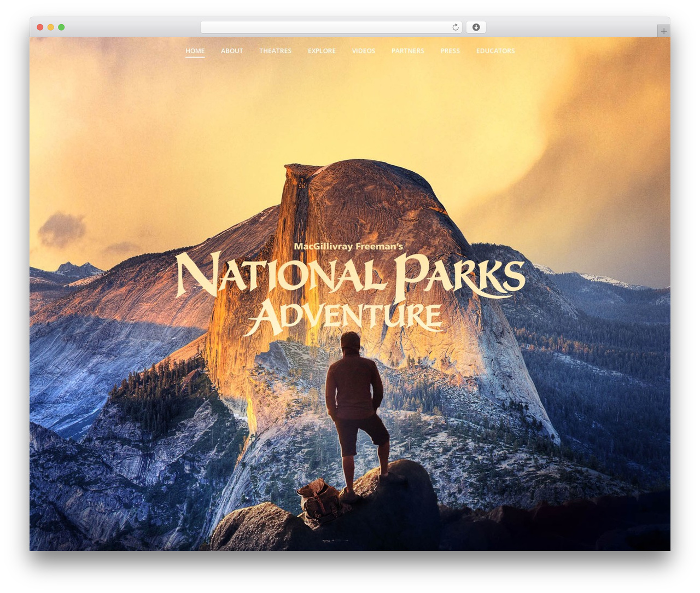Open the VIDEOS page link
The width and height of the screenshot is (700, 593).
pos(364,51)
